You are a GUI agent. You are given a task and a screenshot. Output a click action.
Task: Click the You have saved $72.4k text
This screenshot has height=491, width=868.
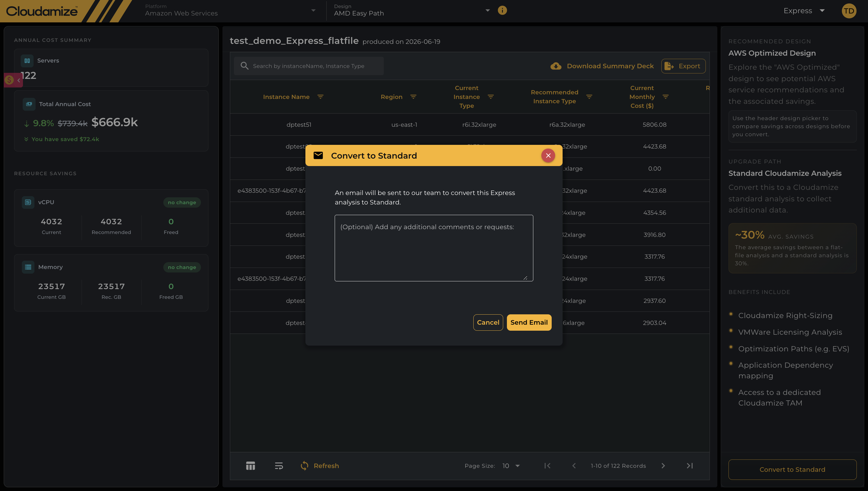[x=65, y=139]
